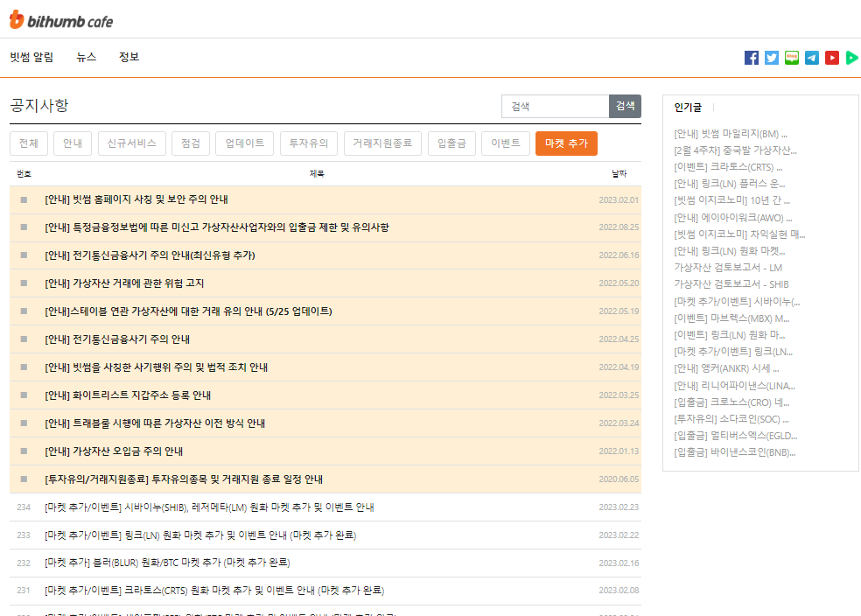Open popular post [빗썸 이지코노미] 10년 간
Image resolution: width=861 pixels, height=616 pixels.
(x=732, y=200)
